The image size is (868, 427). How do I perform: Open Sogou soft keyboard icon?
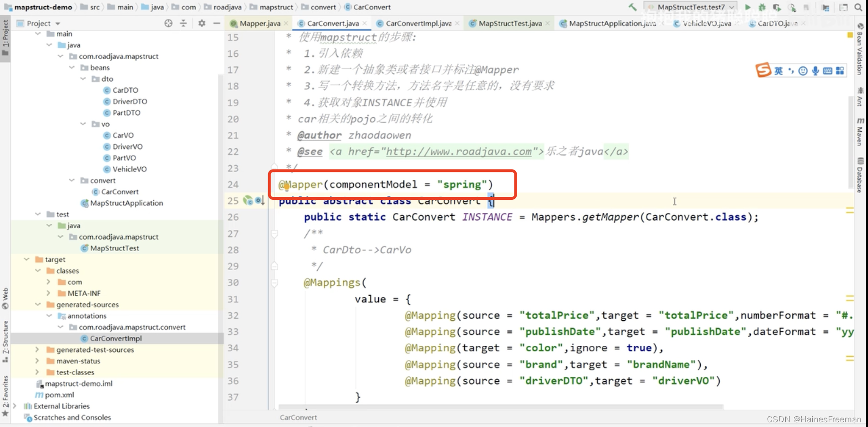point(828,71)
